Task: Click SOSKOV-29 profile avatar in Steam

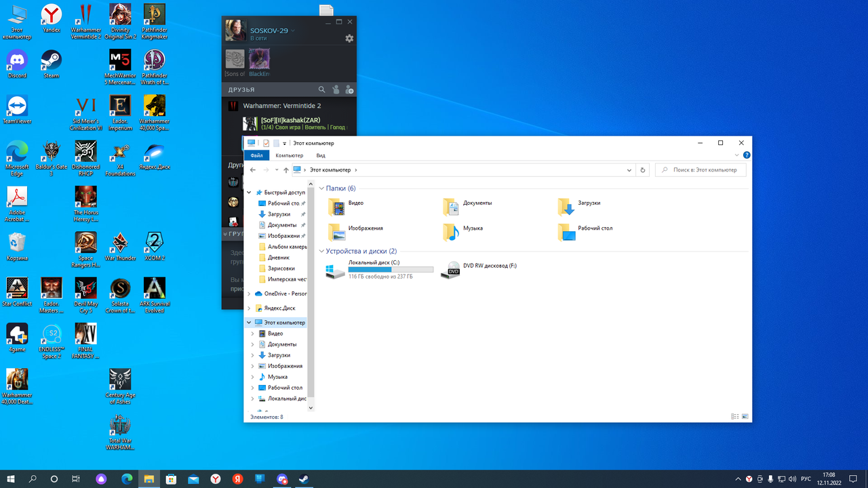Action: pyautogui.click(x=236, y=30)
